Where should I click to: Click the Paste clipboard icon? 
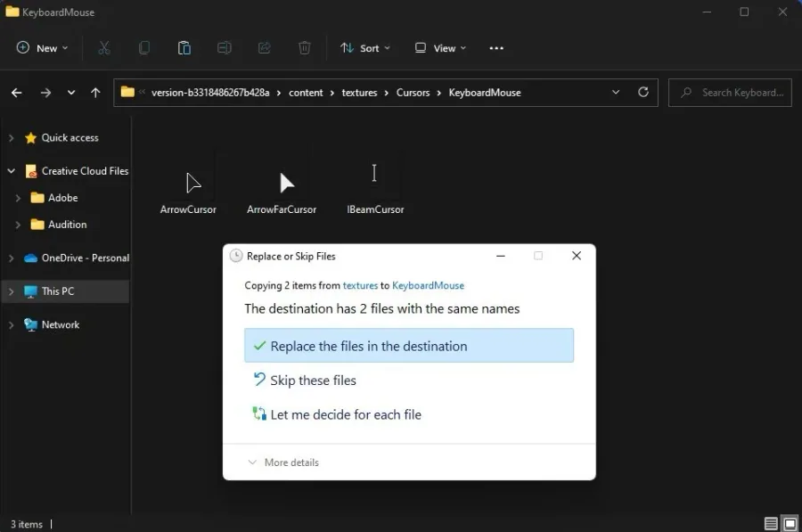pos(184,48)
